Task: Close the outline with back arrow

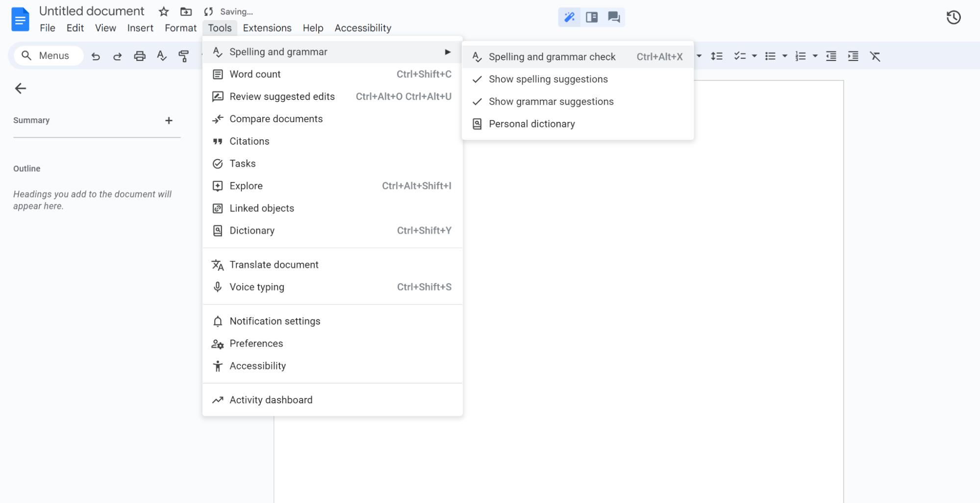Action: click(x=20, y=88)
